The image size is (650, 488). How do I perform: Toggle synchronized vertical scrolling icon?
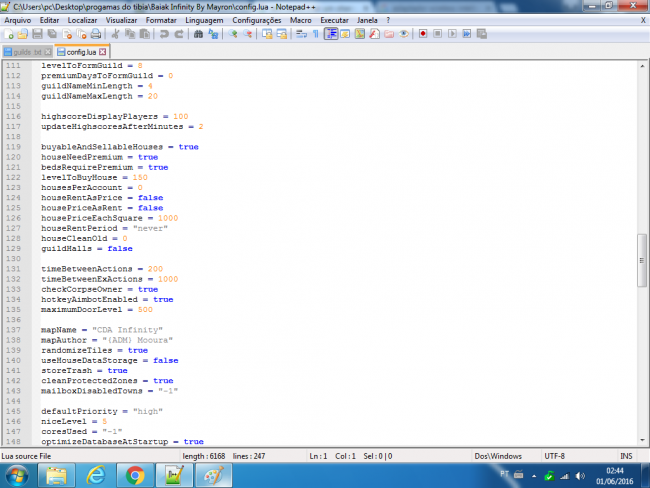pos(267,34)
